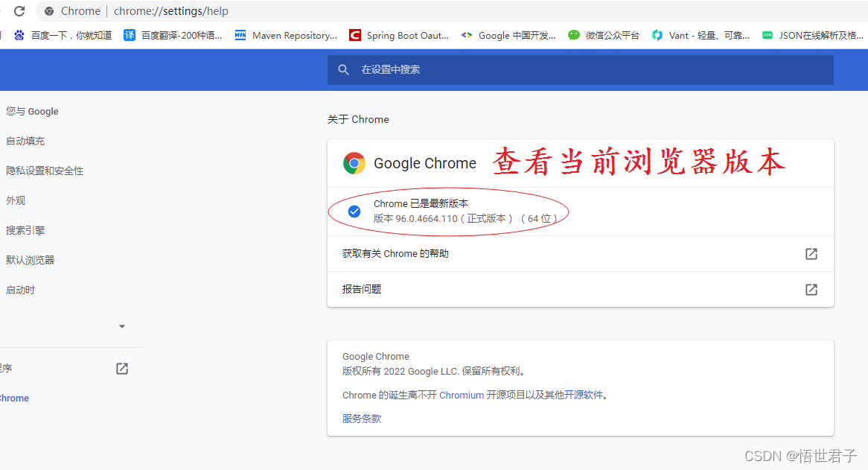
Task: Click the version text 96.0.4664.110
Action: [x=427, y=219]
